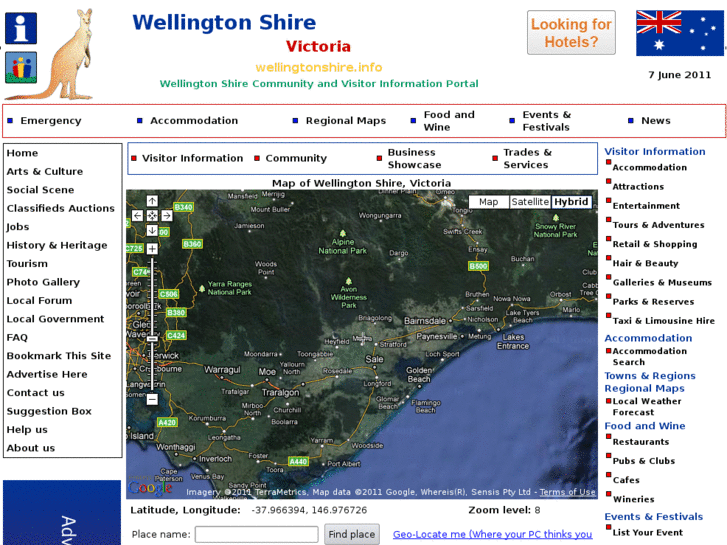Open Suggestion Box in the sidebar
This screenshot has height=545, width=727.
(x=49, y=411)
